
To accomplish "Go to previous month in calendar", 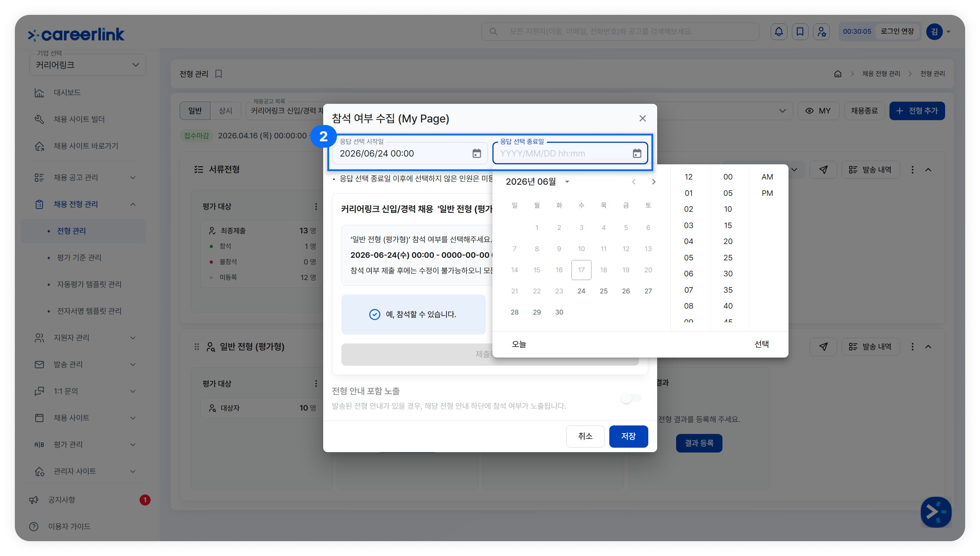I will pos(633,182).
